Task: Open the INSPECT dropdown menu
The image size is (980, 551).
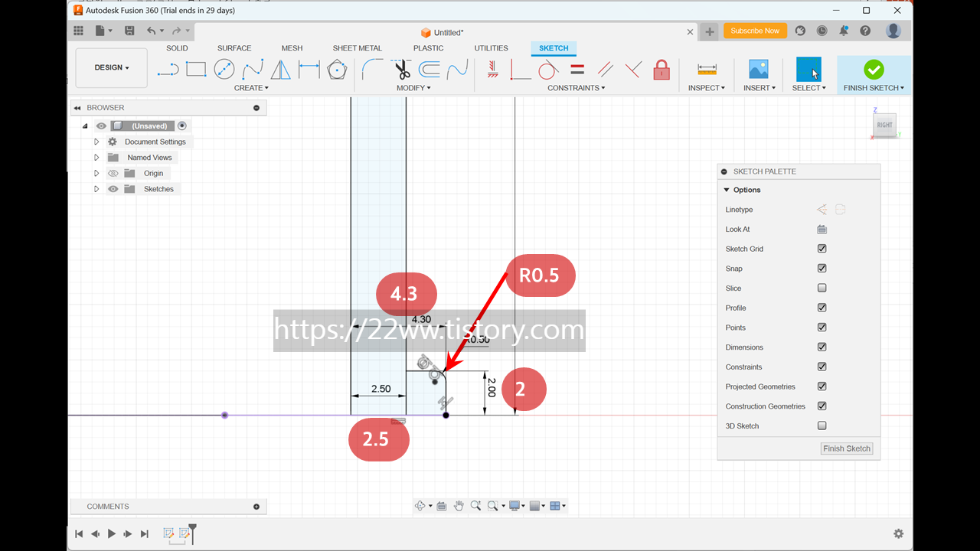Action: (x=707, y=88)
